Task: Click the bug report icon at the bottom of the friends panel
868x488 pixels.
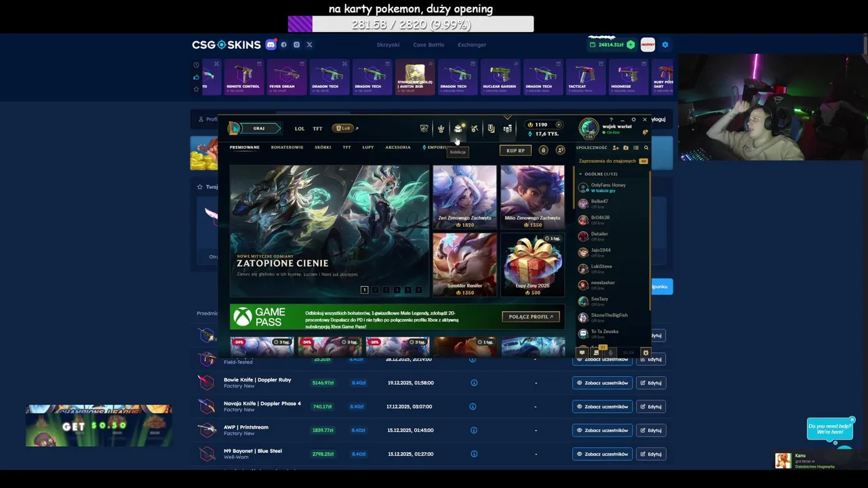Action: [x=646, y=352]
